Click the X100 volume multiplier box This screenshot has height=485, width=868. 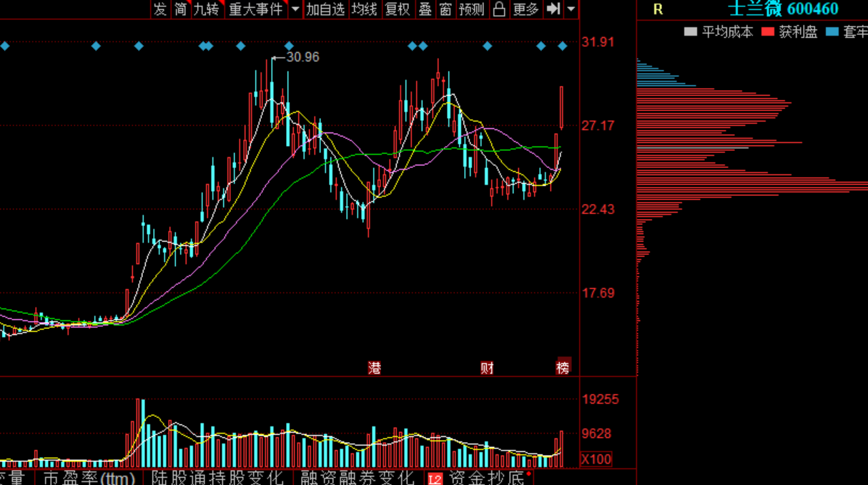596,459
